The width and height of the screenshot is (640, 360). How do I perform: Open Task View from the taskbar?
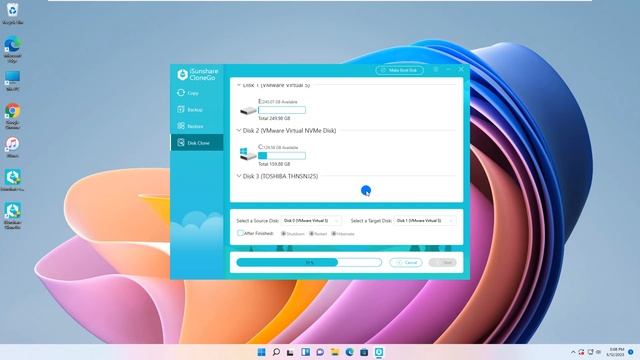(290, 352)
